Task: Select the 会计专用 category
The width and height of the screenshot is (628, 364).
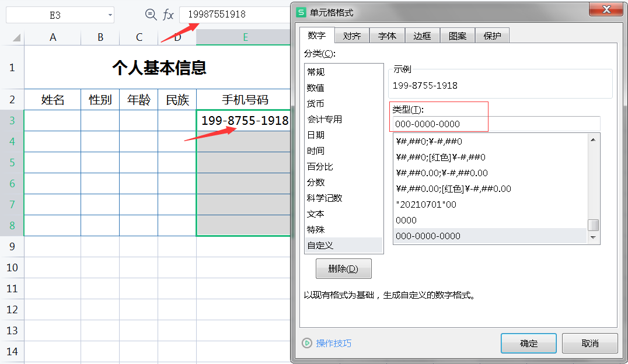Action: [x=344, y=120]
